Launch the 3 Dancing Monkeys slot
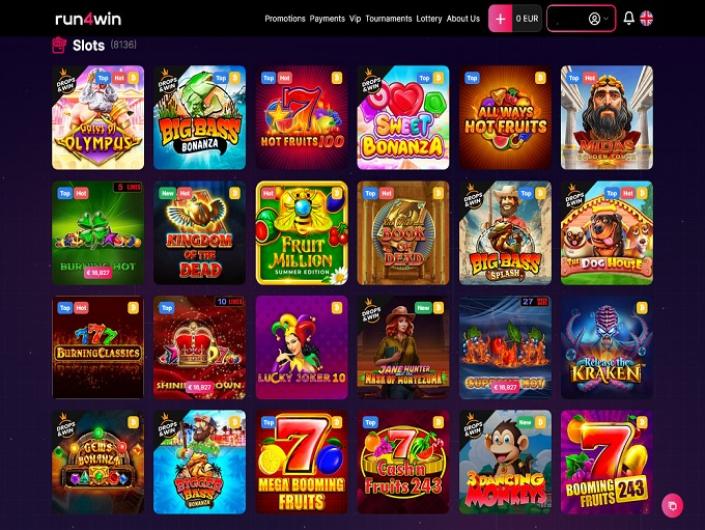Image resolution: width=705 pixels, height=530 pixels. click(505, 462)
